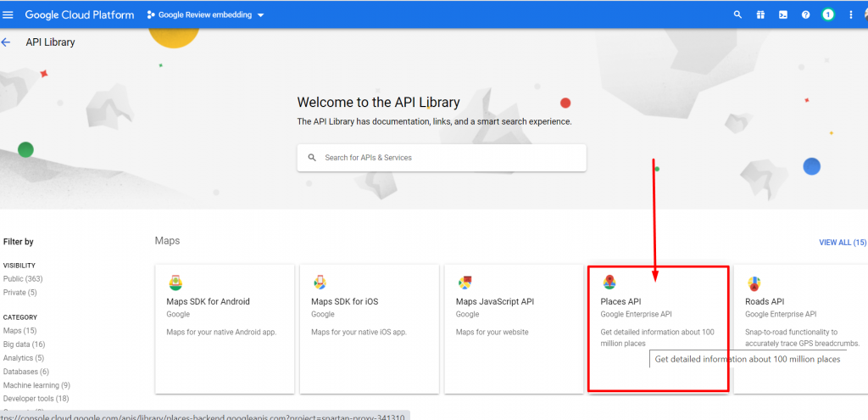Click Google Cloud Platform logo text
Screen dimensions: 868x420
pos(79,15)
